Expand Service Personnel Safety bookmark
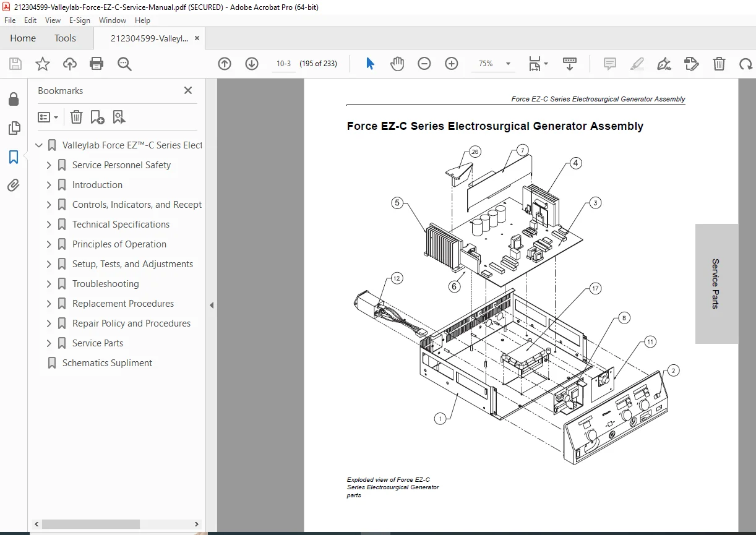The width and height of the screenshot is (756, 535). pyautogui.click(x=49, y=165)
